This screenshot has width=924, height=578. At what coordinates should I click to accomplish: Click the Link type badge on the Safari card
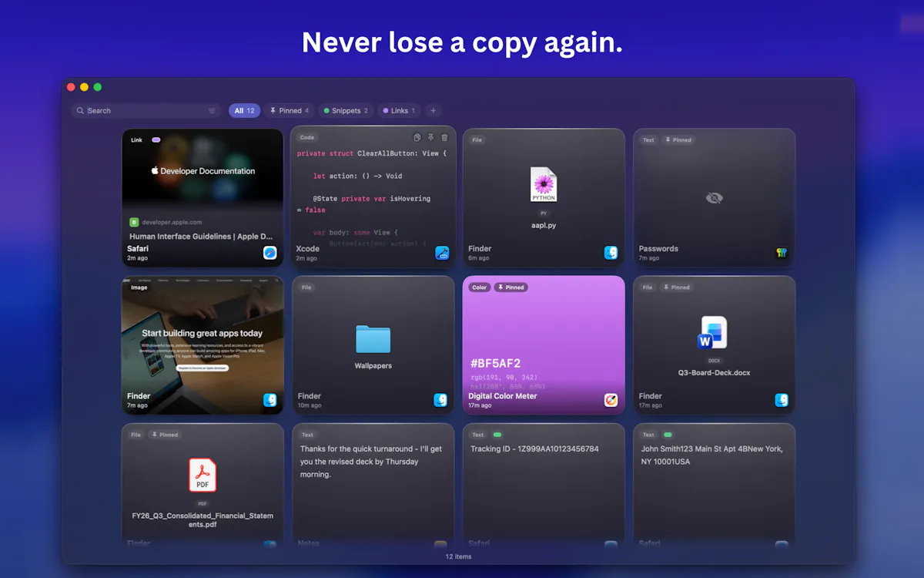[x=136, y=140]
